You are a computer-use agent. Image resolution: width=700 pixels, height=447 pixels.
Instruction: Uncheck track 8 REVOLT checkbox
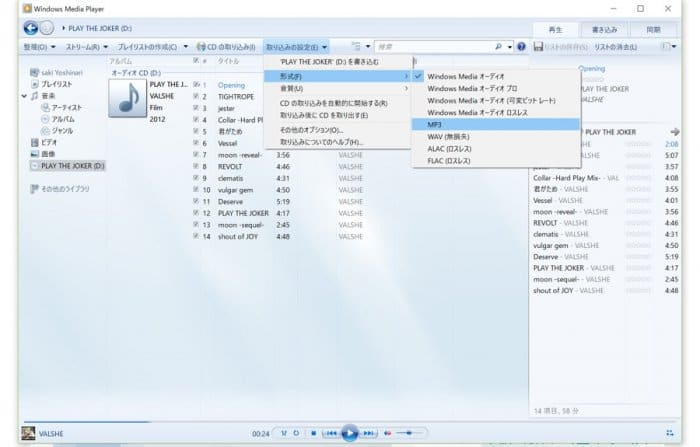(196, 166)
